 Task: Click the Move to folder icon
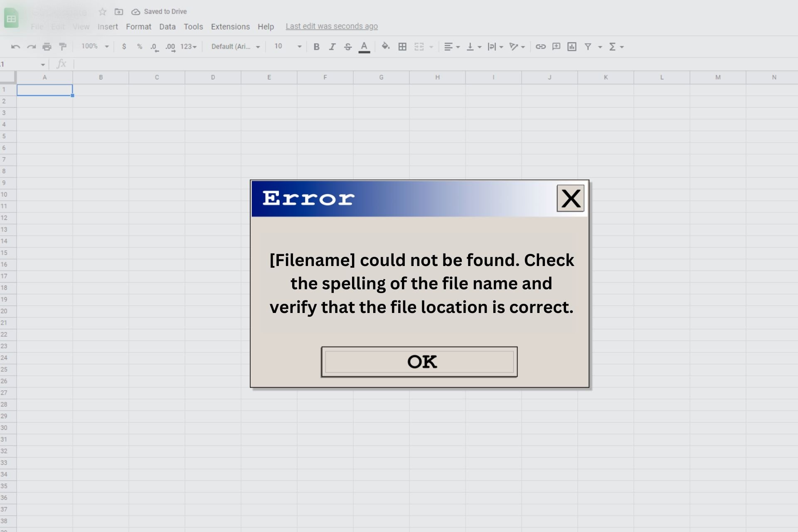(x=119, y=12)
